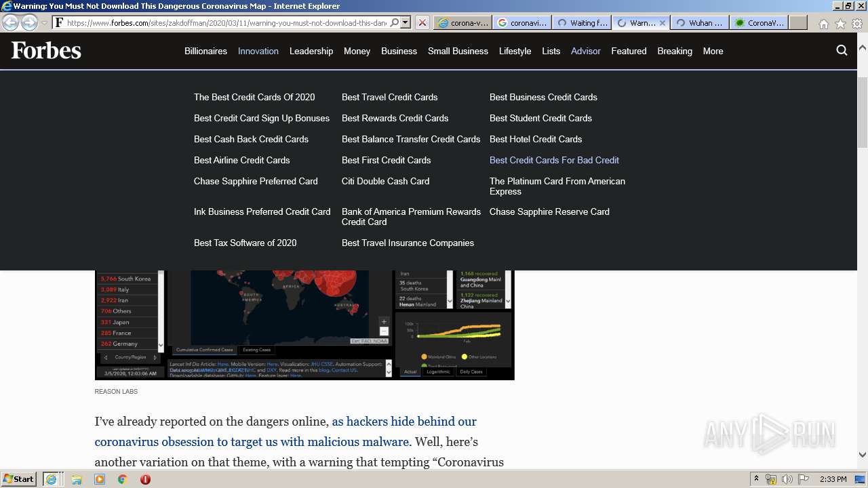Open 'Best Travel Credit Cards' link
The image size is (868, 488).
(x=389, y=97)
